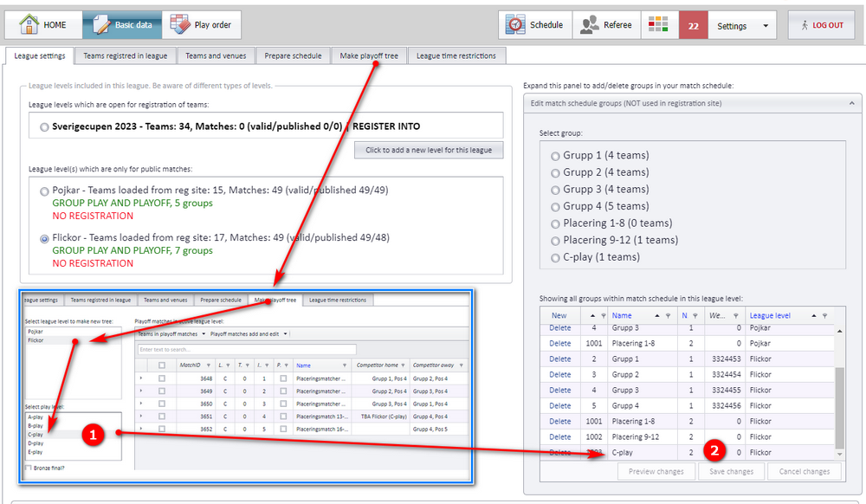Open the colored grid squares icon
Viewport: 866px width, 504px height.
click(x=658, y=25)
